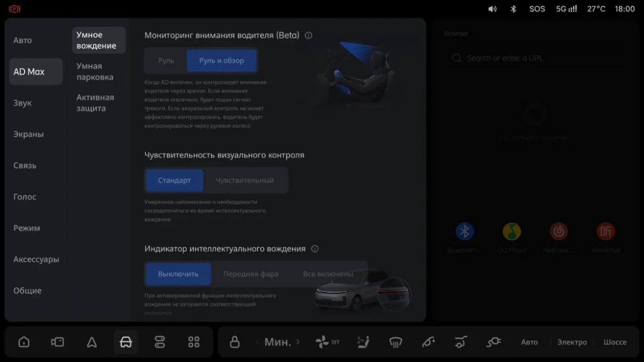Switch to 'Активная защита' sub-tab
The image size is (644, 362).
tap(99, 103)
